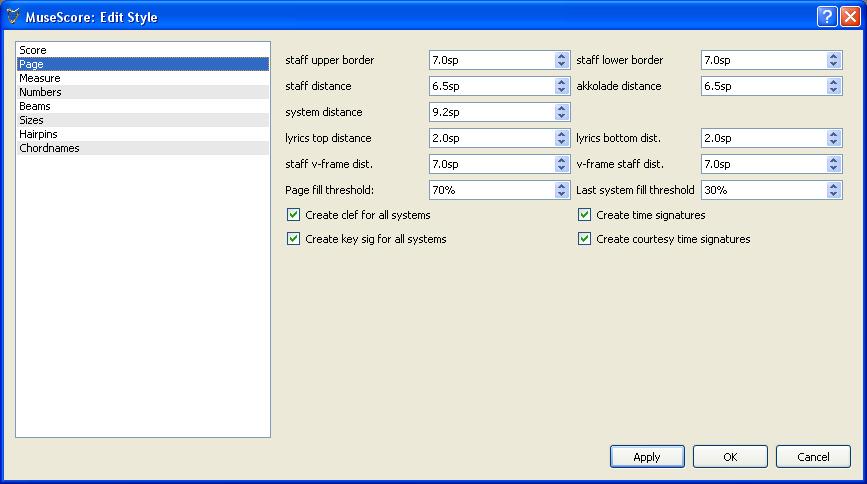Increase system distance value

[562, 108]
